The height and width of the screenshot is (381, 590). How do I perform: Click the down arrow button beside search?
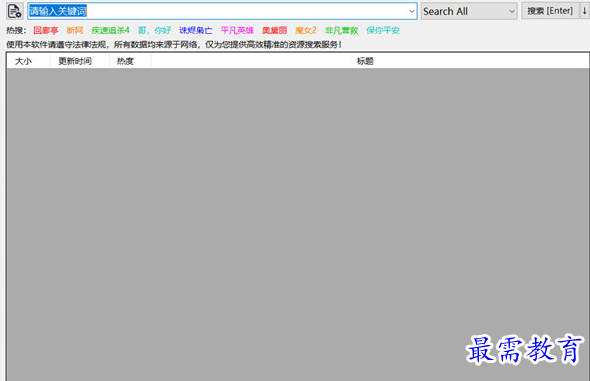coord(584,11)
